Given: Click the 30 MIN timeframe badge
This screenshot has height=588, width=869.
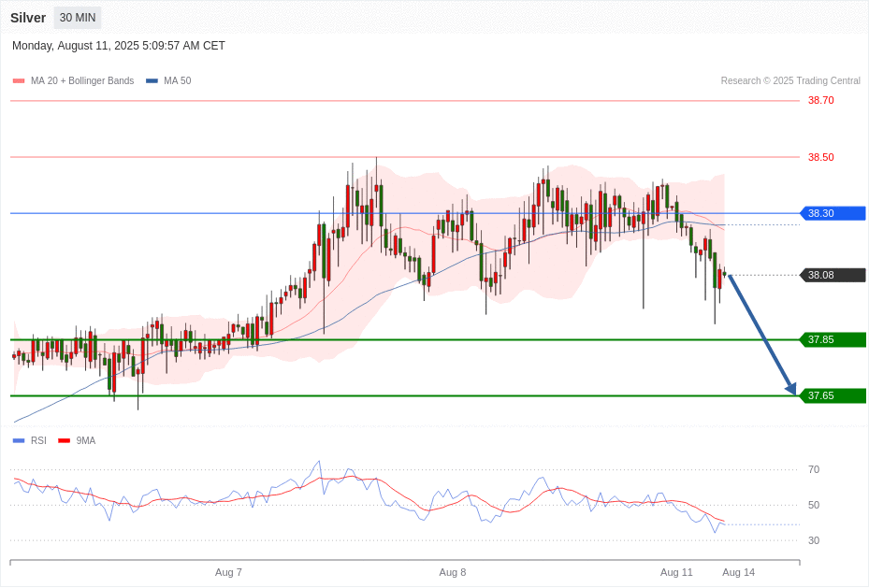Looking at the screenshot, I should coord(78,18).
